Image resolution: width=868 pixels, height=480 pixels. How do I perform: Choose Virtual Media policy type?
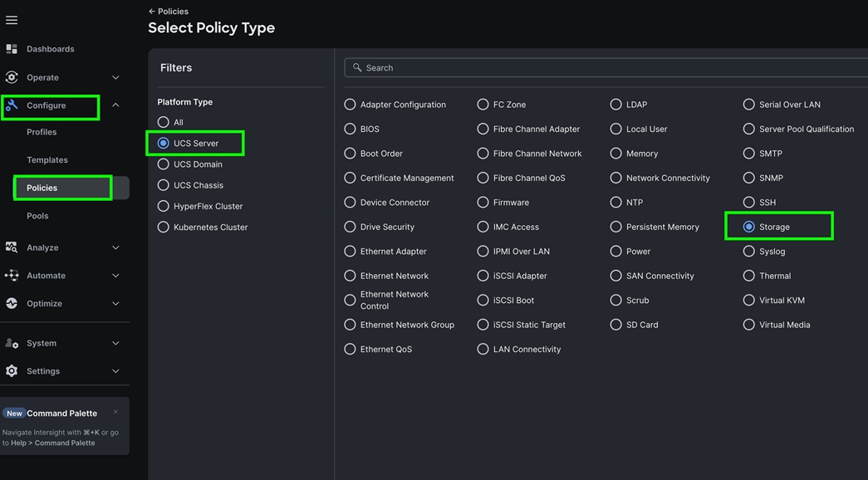[x=749, y=325]
